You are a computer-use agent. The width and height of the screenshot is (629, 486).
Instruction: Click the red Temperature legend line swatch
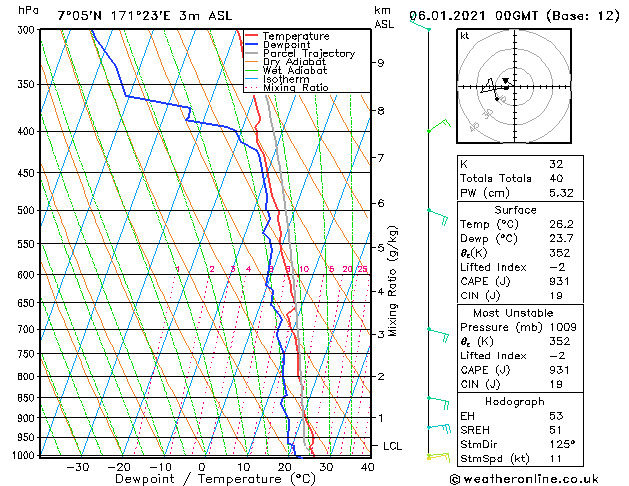tap(251, 36)
